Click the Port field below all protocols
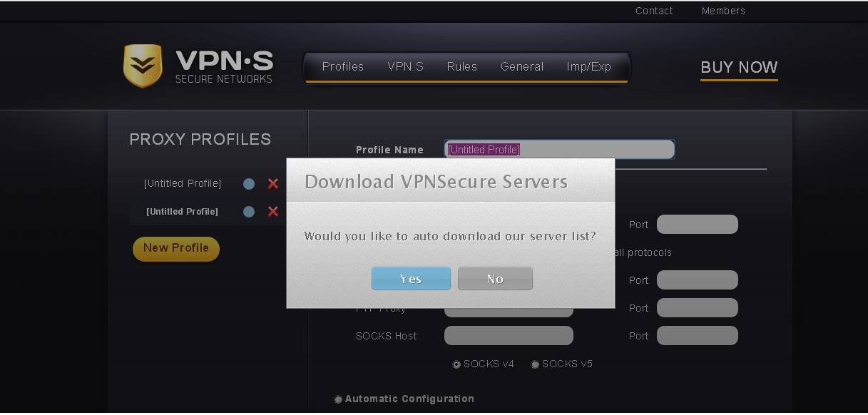The height and width of the screenshot is (415, 868). (698, 280)
